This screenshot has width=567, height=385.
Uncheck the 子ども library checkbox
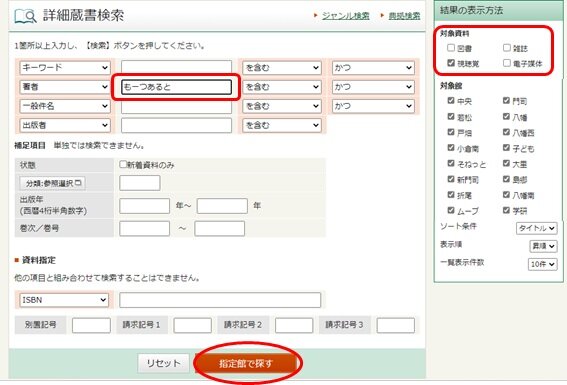pos(506,147)
